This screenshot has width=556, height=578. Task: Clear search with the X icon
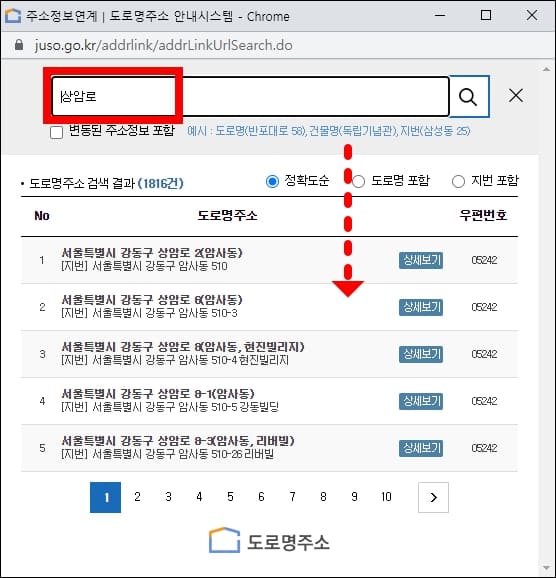point(515,96)
